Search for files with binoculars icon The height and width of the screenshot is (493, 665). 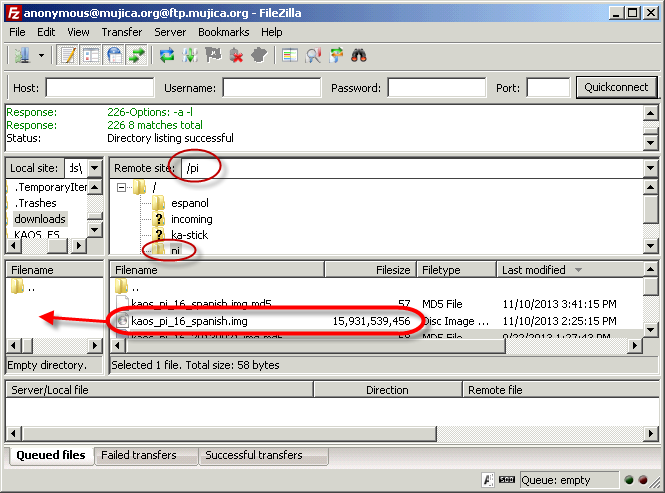point(359,56)
